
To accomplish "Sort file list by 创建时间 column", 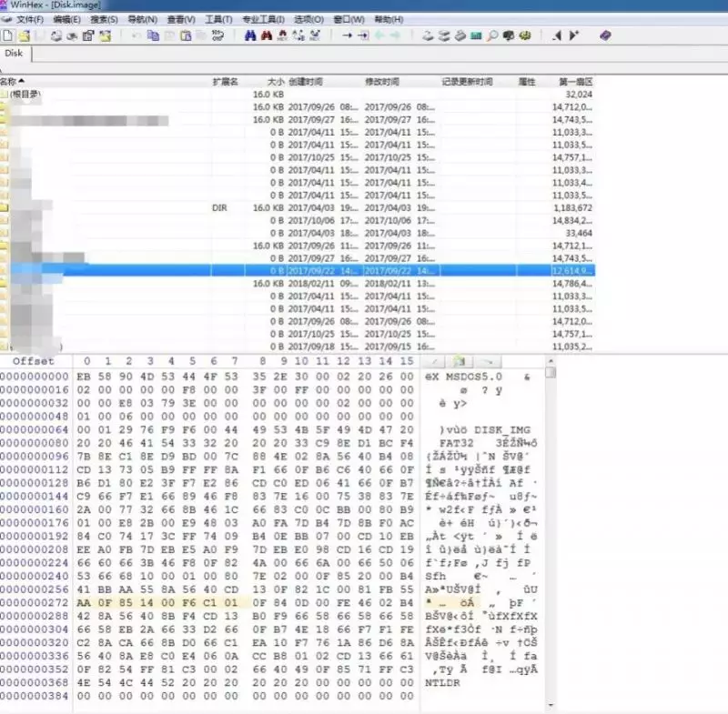I will 306,82.
